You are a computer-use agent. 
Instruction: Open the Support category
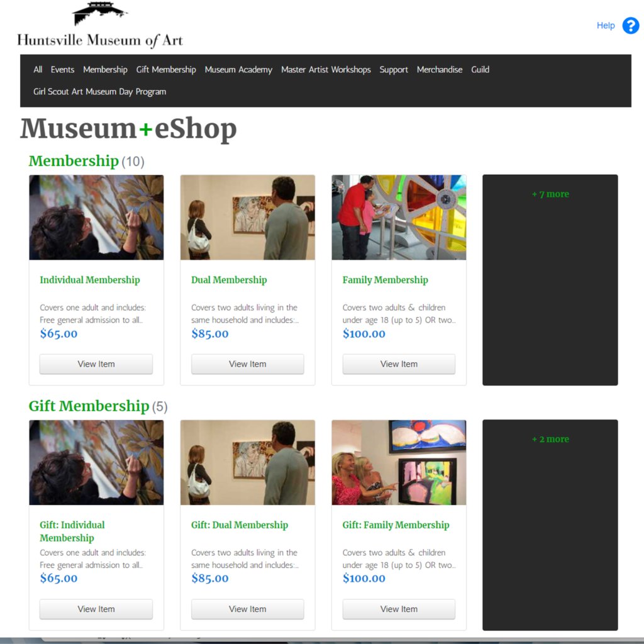point(393,70)
